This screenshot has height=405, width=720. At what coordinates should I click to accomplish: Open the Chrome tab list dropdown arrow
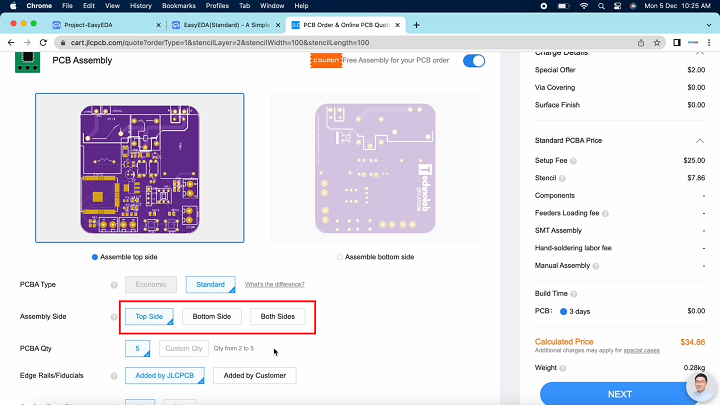[x=709, y=25]
